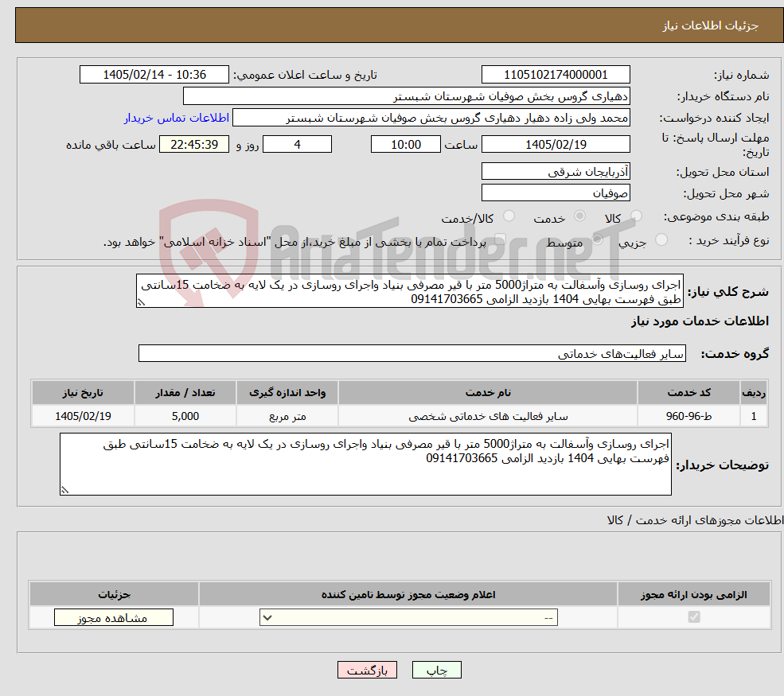Click the توضیحات خریدار textarea
Screen dimensions: 784x696
[365, 465]
